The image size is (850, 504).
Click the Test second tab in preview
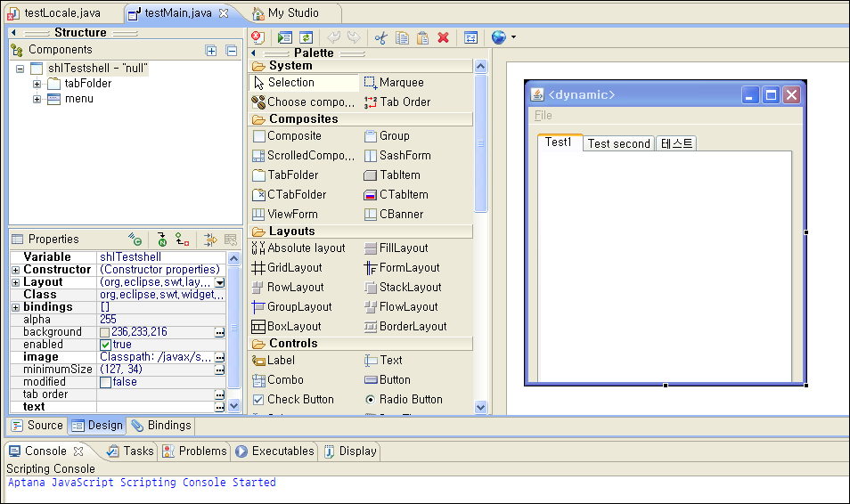[618, 143]
